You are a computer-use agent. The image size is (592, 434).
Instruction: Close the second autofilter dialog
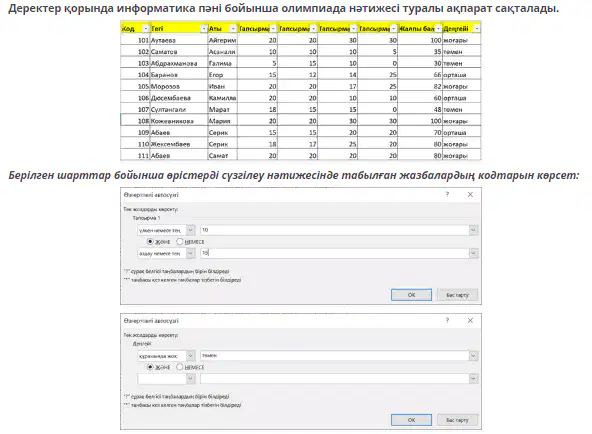[x=470, y=320]
